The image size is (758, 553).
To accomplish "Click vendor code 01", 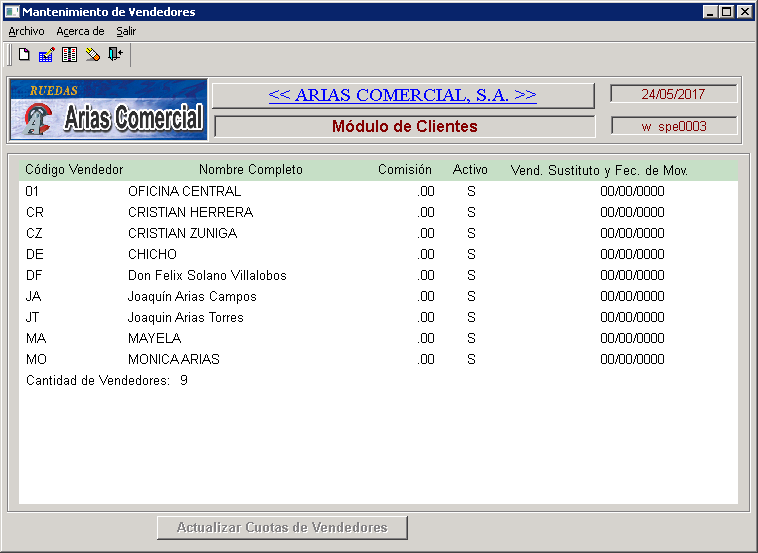I will point(32,191).
